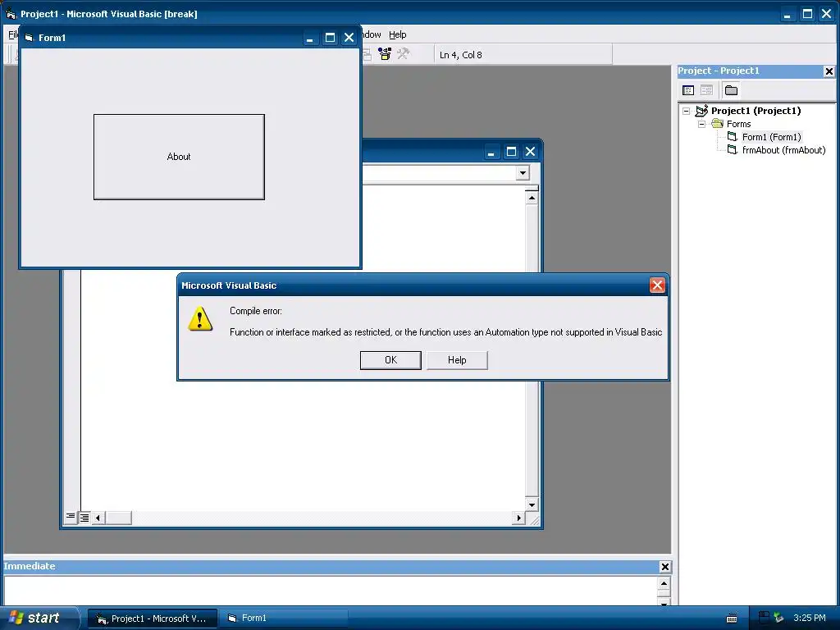The image size is (840, 630).
Task: Open the procedure dropdown in code window
Action: (523, 172)
